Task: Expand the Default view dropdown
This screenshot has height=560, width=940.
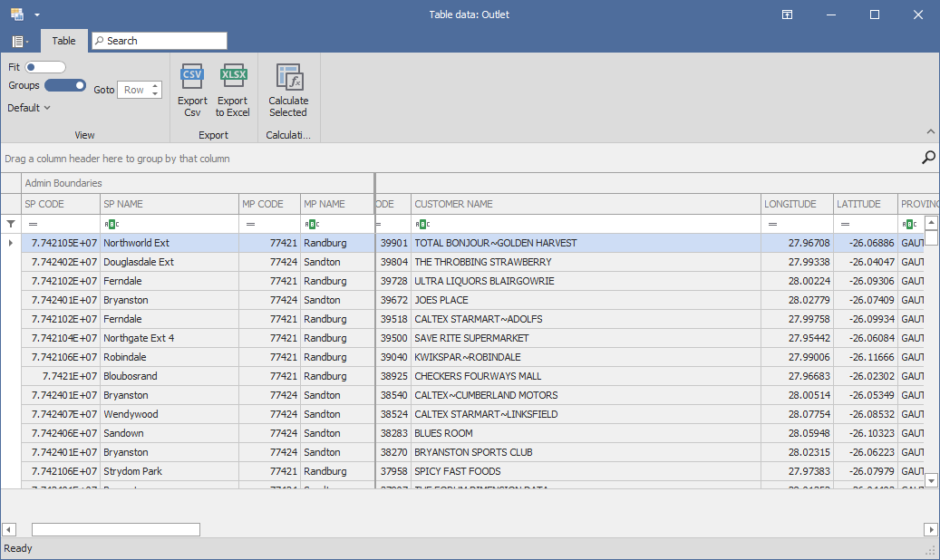Action: [29, 108]
